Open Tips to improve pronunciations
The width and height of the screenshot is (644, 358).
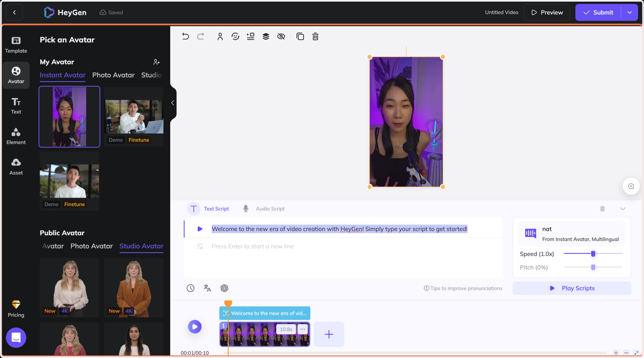pos(463,288)
